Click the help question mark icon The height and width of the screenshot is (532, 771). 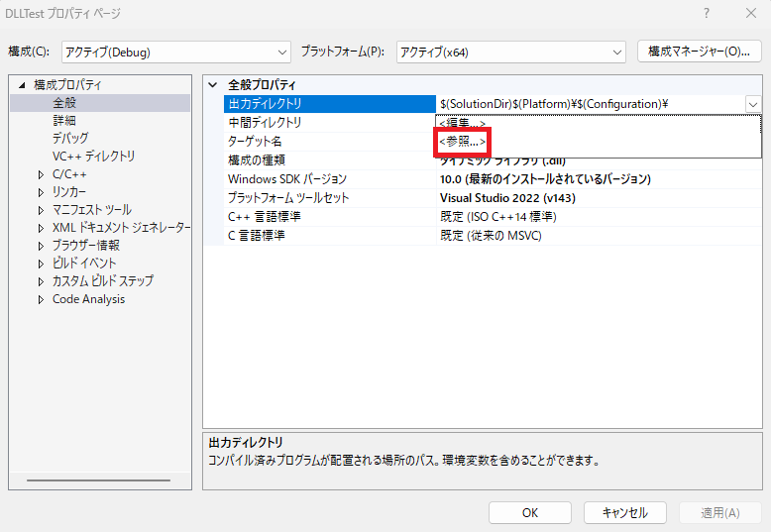coord(707,13)
